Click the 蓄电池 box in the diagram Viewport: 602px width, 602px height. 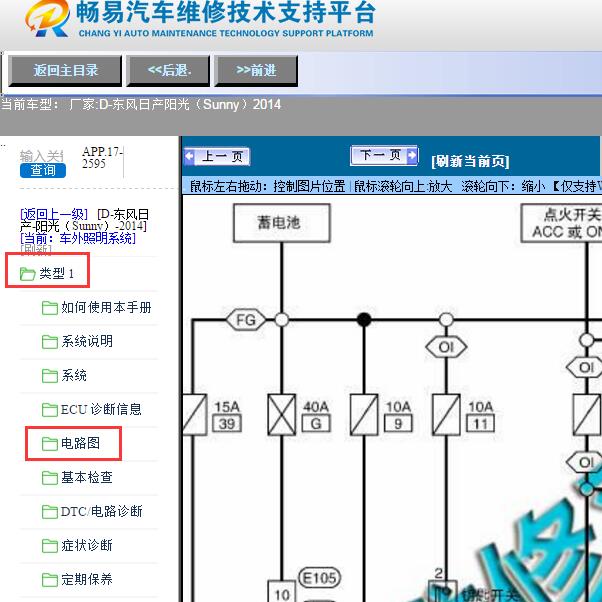click(281, 223)
